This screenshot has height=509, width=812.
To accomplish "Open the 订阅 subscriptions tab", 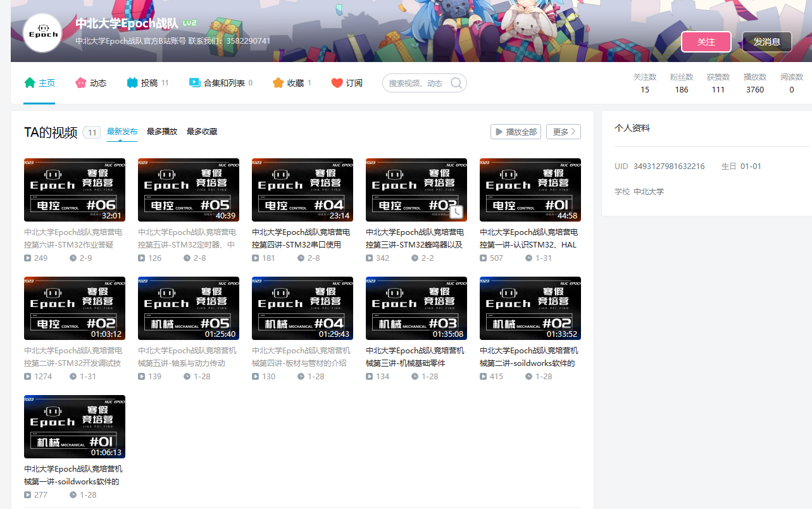I will tap(347, 83).
